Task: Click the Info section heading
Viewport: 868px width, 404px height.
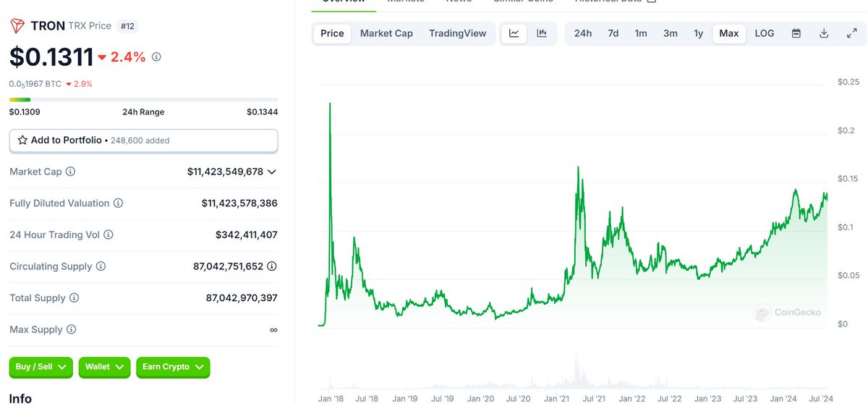Action: click(x=20, y=398)
